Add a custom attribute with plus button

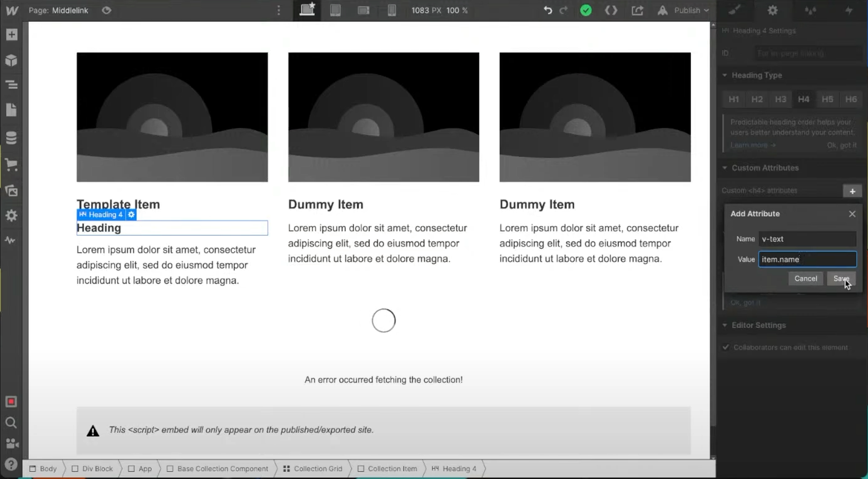point(853,191)
